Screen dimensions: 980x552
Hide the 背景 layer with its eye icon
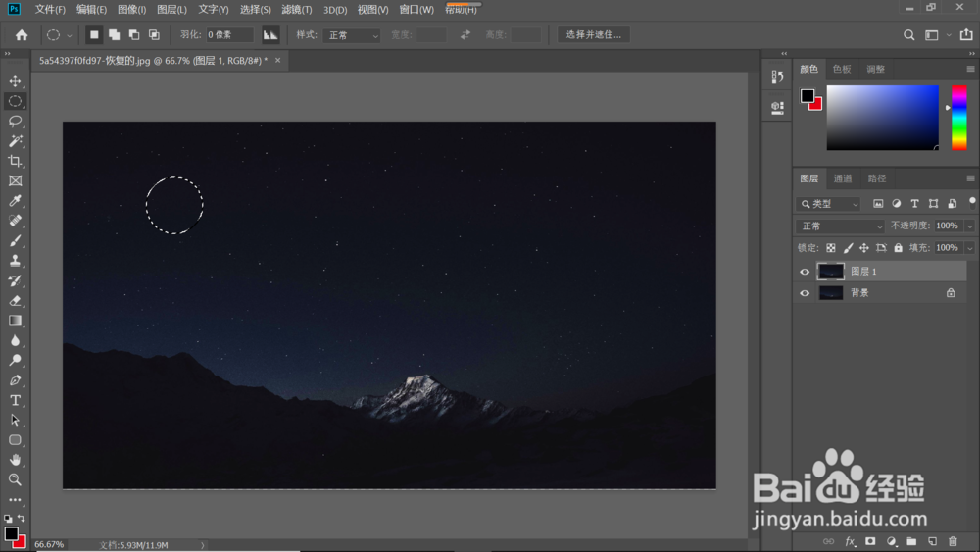click(805, 293)
